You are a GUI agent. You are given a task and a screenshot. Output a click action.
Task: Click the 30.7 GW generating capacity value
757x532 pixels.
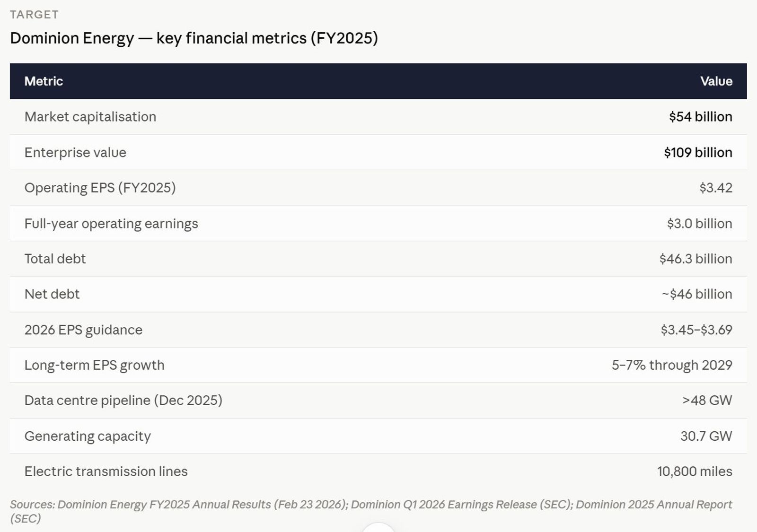(706, 436)
